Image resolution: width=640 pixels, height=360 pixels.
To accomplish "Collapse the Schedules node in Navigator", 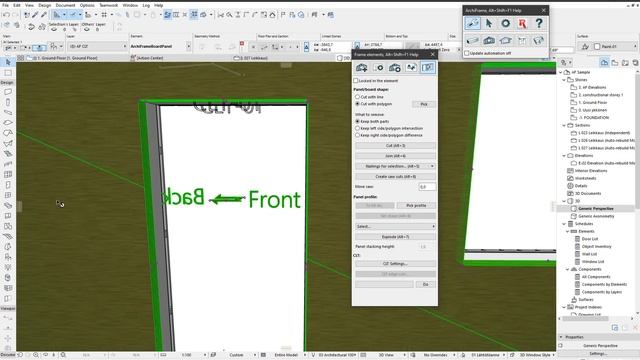I will pyautogui.click(x=564, y=224).
